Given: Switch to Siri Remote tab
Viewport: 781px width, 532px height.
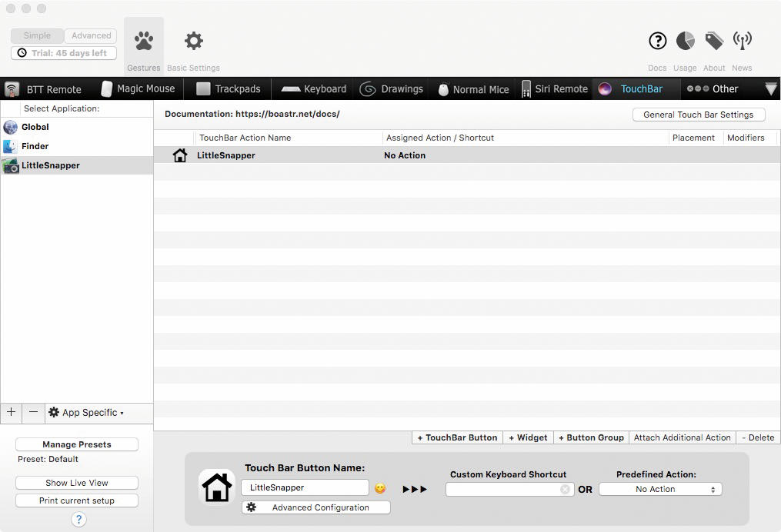Looking at the screenshot, I should (x=554, y=89).
